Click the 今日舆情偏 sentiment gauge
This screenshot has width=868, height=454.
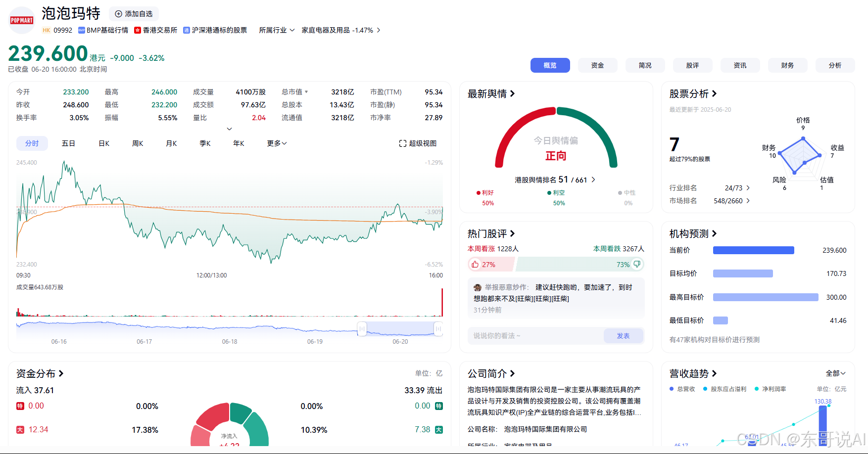point(556,137)
